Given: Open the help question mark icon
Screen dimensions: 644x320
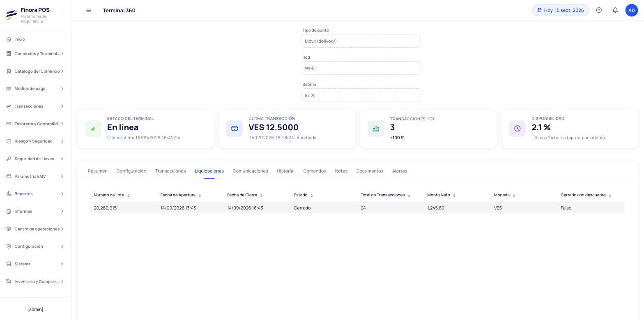Looking at the screenshot, I should (x=599, y=10).
